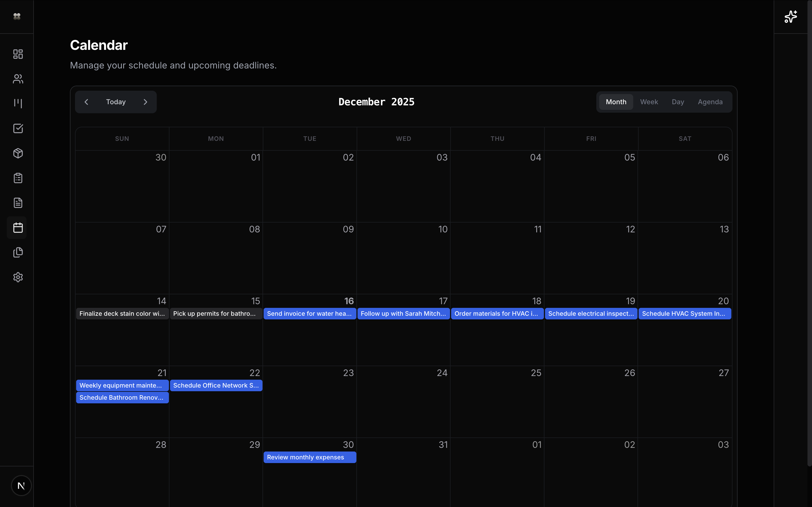Screen dimensions: 812x507
Task: Open the 'Schedule HVAC System' event on December 20
Action: point(685,313)
